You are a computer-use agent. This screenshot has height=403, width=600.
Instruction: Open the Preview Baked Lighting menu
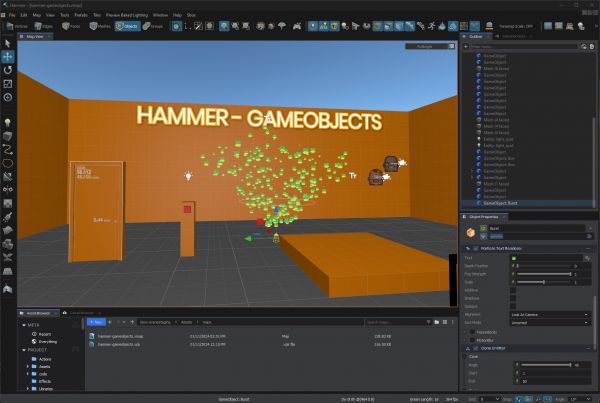pos(127,15)
